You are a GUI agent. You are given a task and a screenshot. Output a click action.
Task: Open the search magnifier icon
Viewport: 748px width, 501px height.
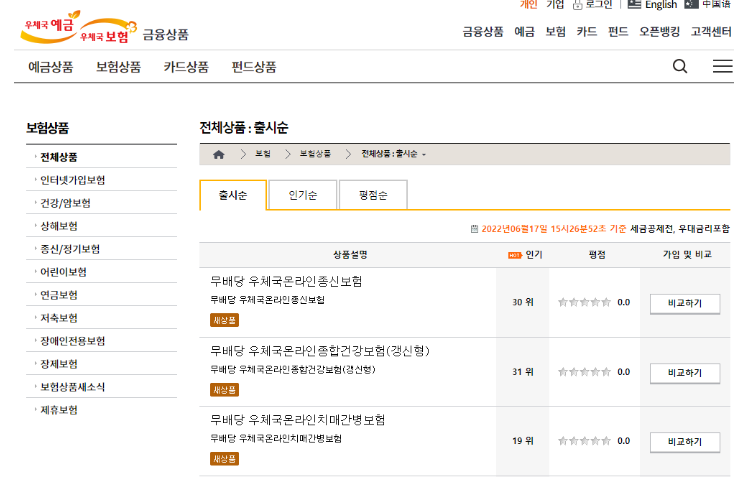[680, 66]
